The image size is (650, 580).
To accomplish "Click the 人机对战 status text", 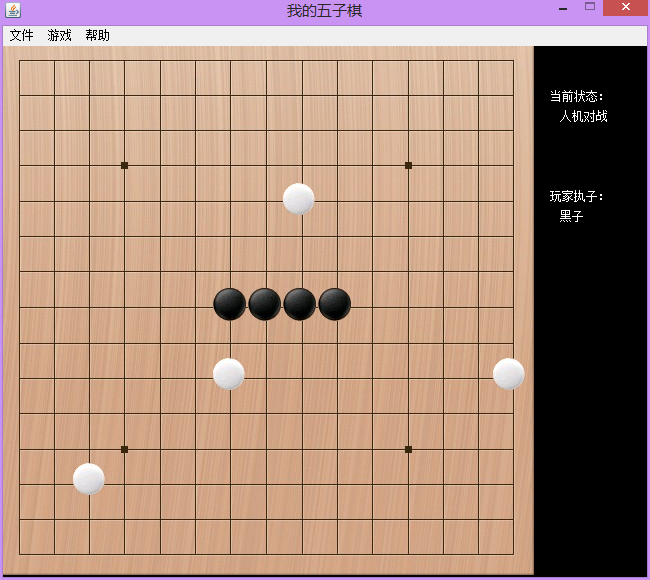I will [x=583, y=116].
